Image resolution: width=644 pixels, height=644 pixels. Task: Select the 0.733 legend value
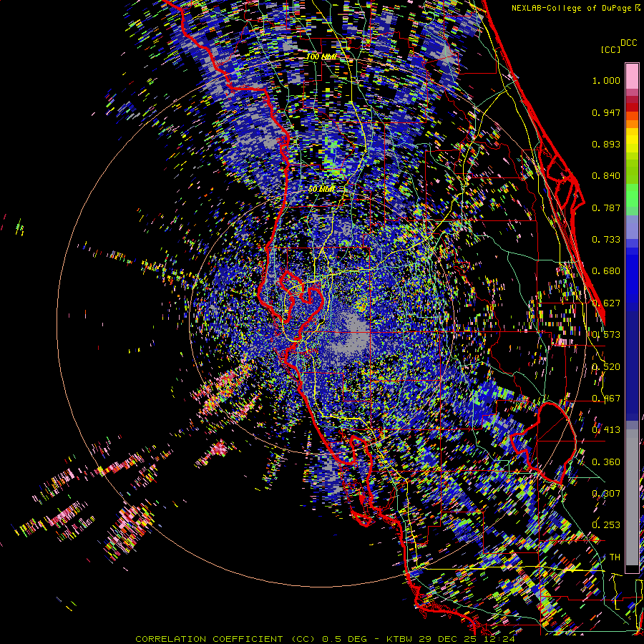pyautogui.click(x=606, y=240)
